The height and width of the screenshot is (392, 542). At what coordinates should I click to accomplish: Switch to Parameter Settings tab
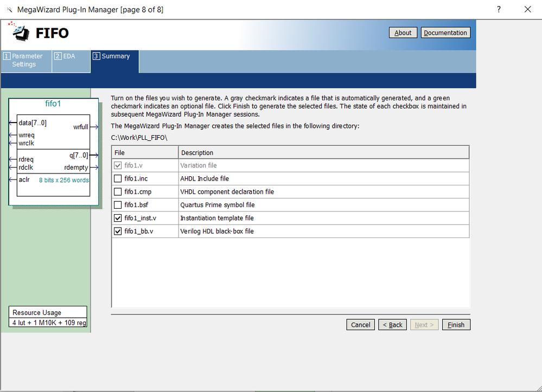(26, 60)
